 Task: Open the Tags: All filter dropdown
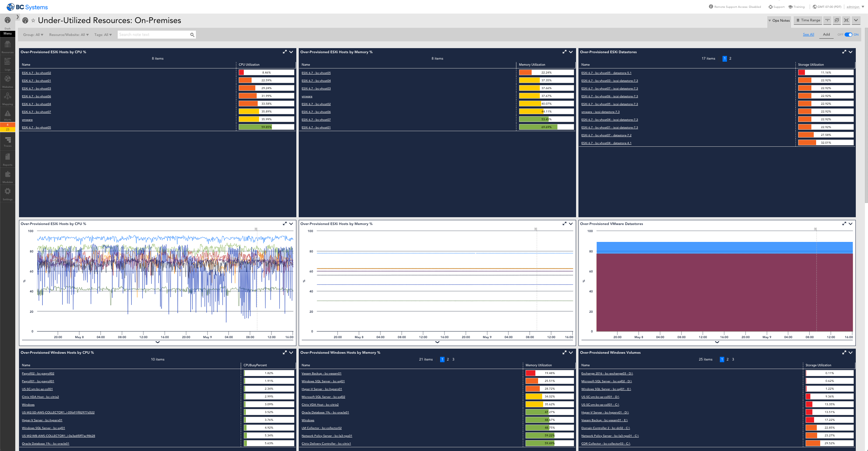103,35
